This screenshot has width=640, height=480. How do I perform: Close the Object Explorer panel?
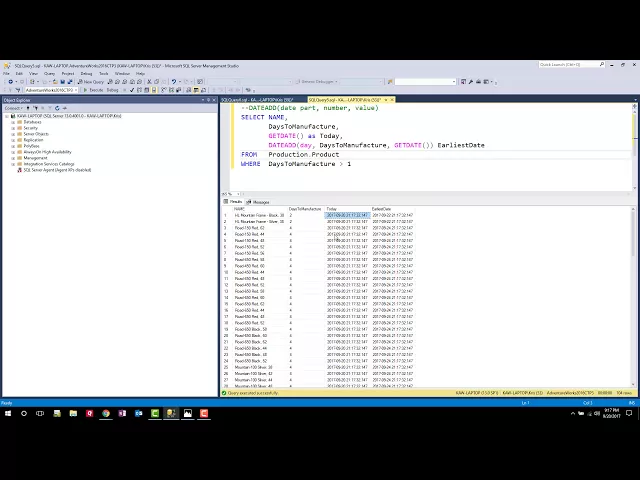214,100
